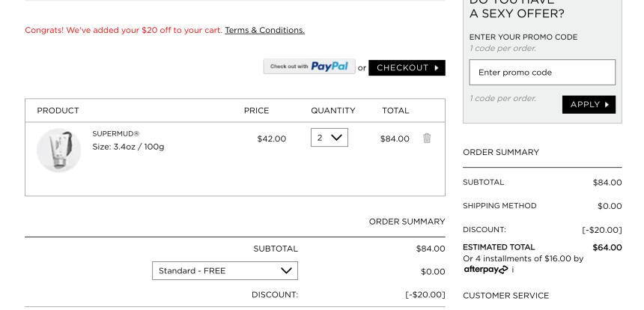Image resolution: width=644 pixels, height=310 pixels.
Task: Click the SUPERMUD product thumbnail
Action: pos(58,151)
